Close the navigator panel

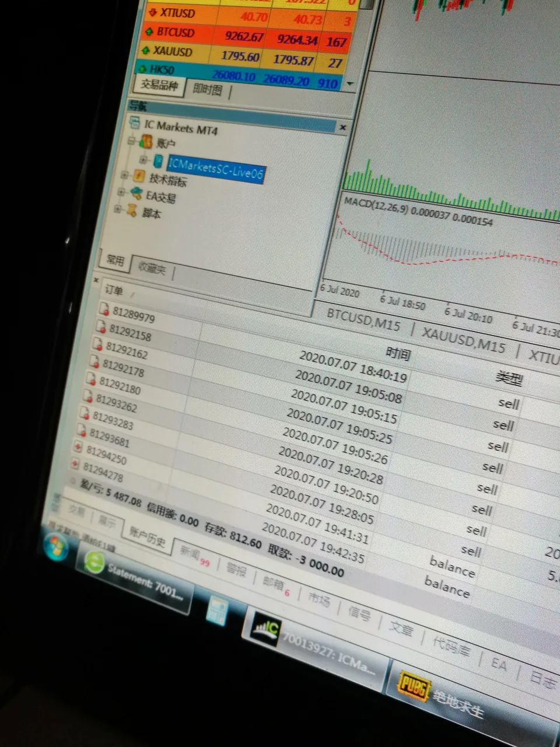343,127
